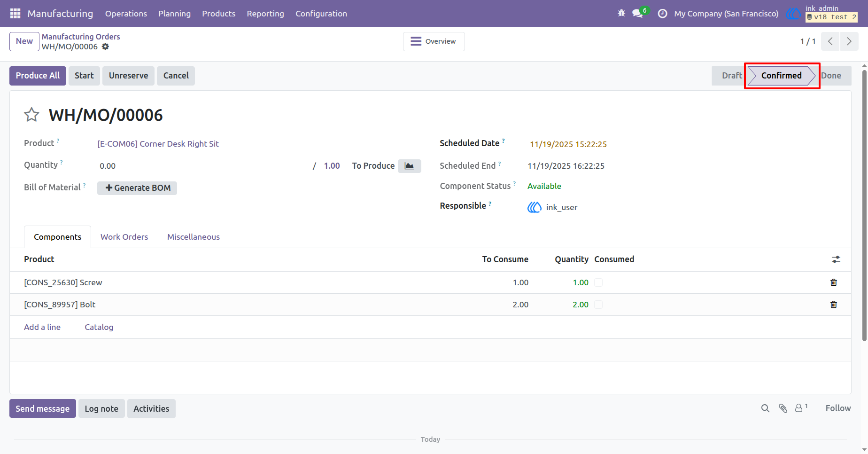Search messages with the magnifier icon
The image size is (868, 454).
pos(765,408)
